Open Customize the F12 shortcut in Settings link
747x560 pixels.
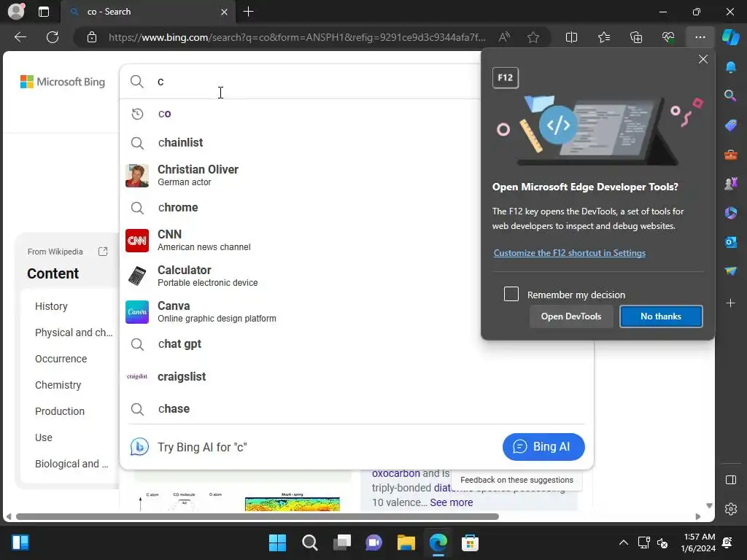tap(569, 253)
